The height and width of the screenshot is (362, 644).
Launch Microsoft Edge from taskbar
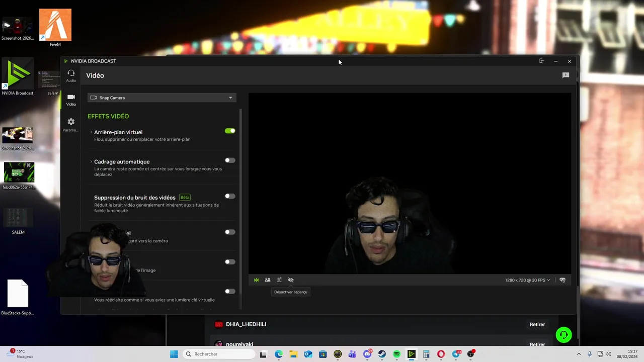coord(279,354)
